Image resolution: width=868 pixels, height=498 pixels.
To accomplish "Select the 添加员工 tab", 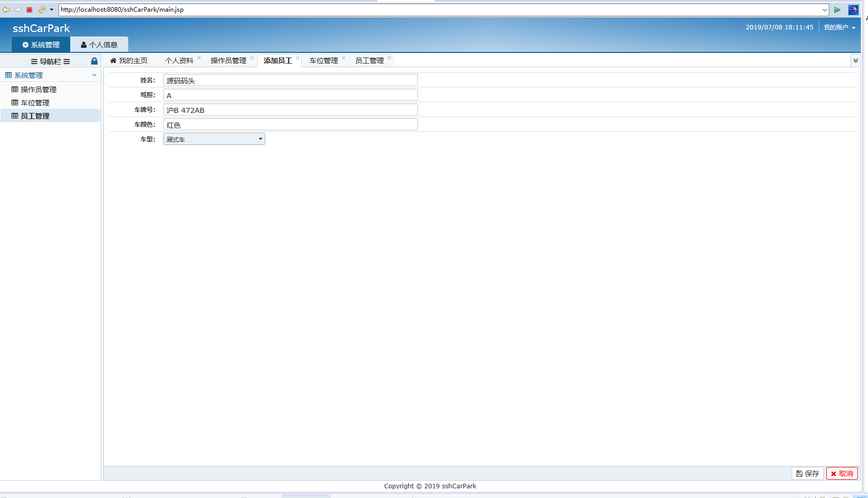I will coord(277,61).
